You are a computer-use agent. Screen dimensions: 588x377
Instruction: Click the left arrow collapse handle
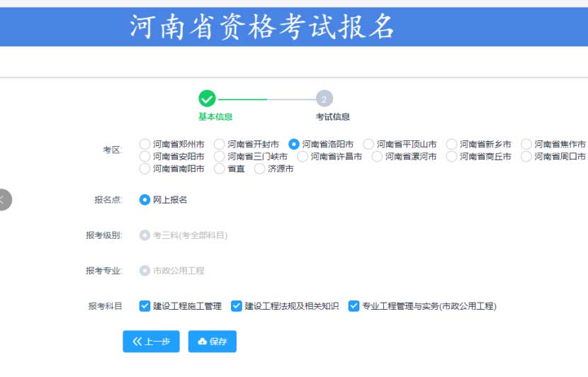[x=4, y=200]
